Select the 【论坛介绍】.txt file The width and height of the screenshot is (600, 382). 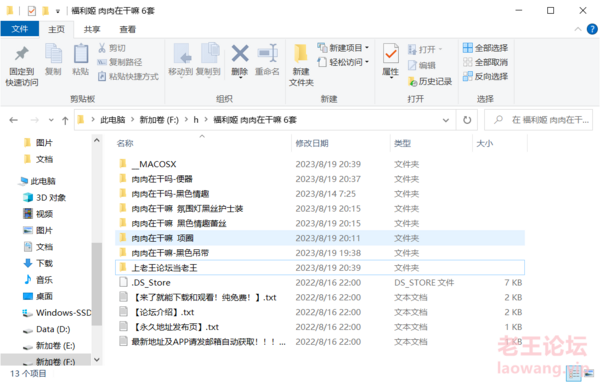click(x=320, y=312)
